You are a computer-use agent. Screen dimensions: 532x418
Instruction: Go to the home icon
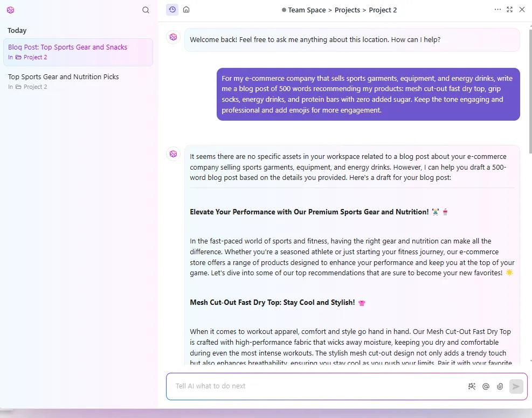coord(186,10)
